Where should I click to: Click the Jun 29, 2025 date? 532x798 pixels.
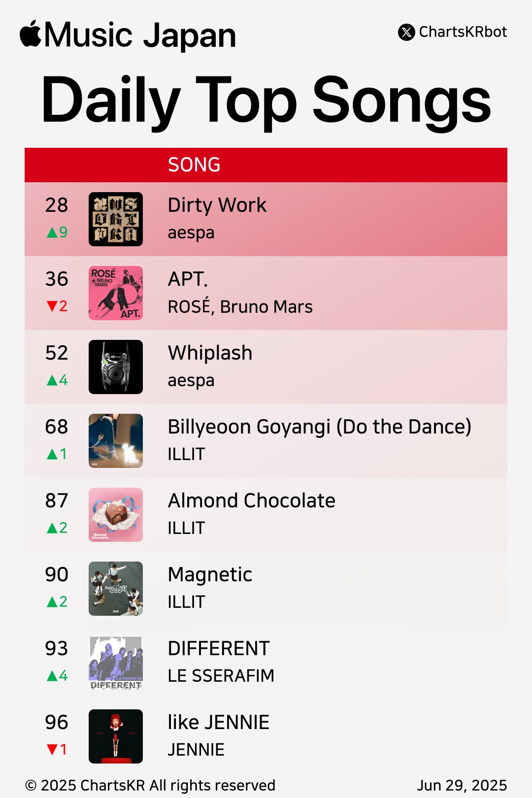(x=463, y=785)
